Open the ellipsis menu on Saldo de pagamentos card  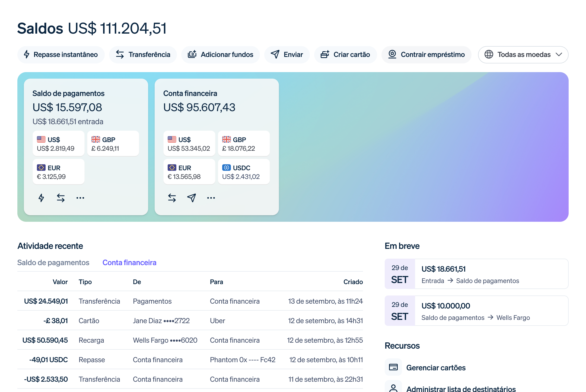(80, 198)
